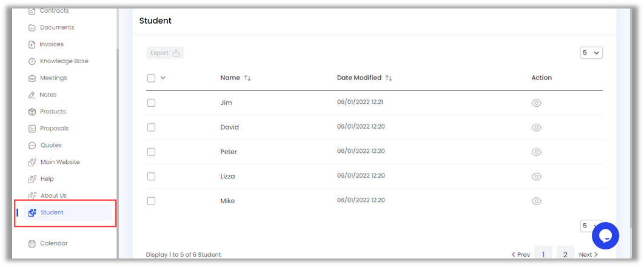Sort by Date Modified column arrows
644x267 pixels.
click(x=389, y=78)
